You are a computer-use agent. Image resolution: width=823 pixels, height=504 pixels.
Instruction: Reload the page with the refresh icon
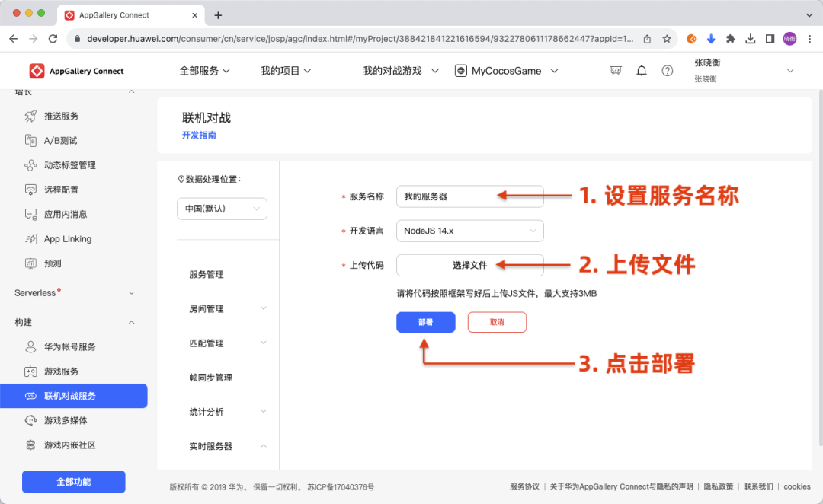tap(53, 39)
